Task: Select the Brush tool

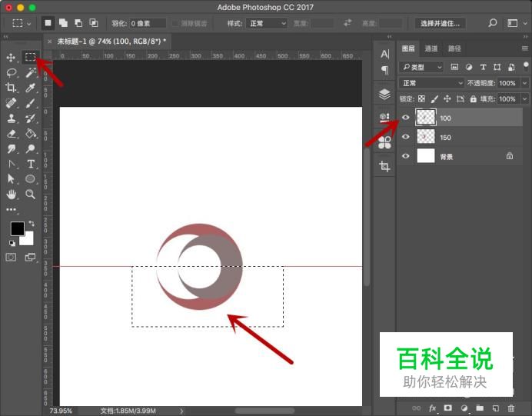Action: click(x=31, y=103)
